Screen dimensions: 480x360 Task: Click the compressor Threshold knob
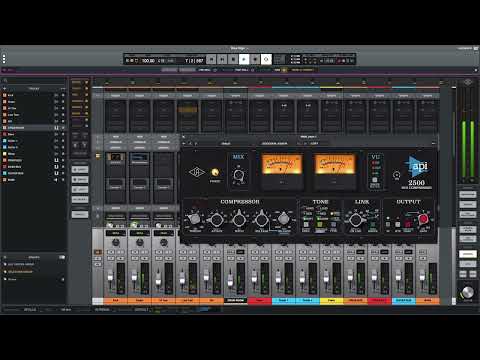(195, 219)
